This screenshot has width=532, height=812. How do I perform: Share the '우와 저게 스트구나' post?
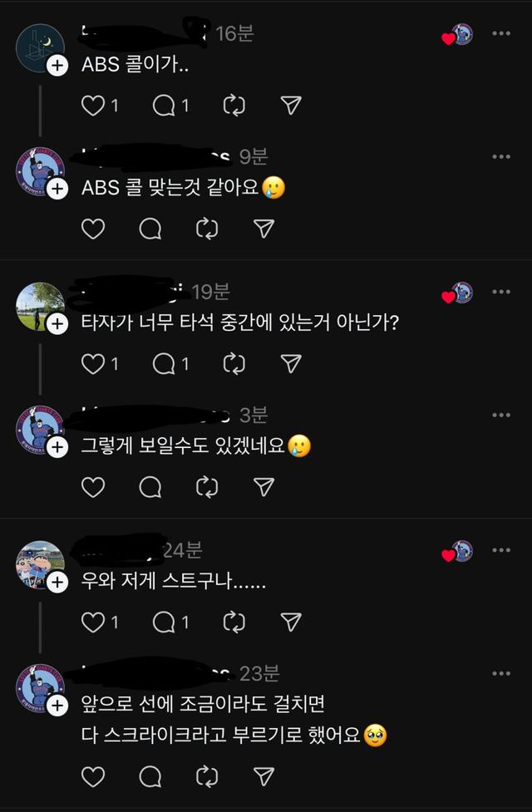(x=290, y=622)
